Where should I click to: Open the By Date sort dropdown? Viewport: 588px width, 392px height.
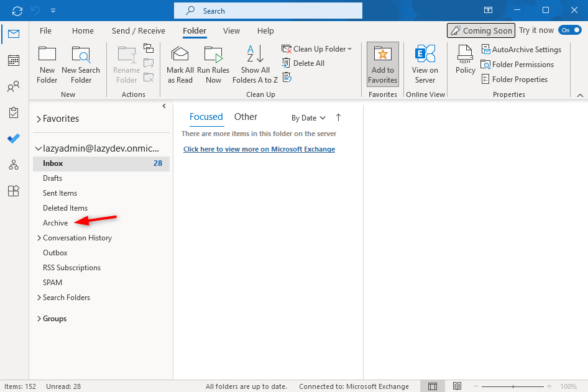click(x=308, y=117)
